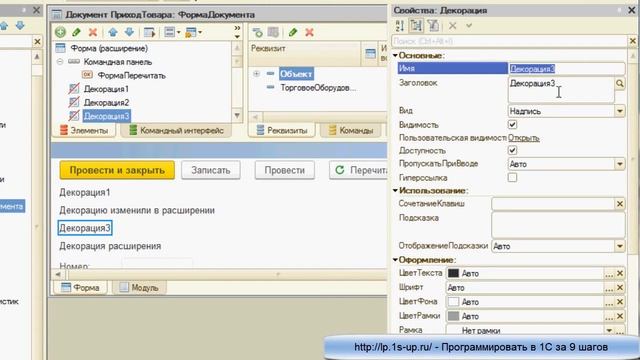Click the green add element icon
The image size is (640, 360).
click(60, 32)
